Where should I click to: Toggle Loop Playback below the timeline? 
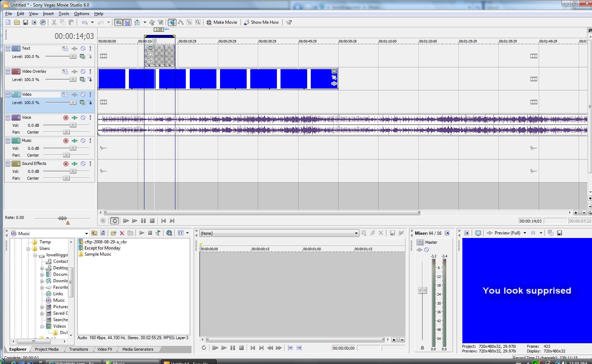115,221
